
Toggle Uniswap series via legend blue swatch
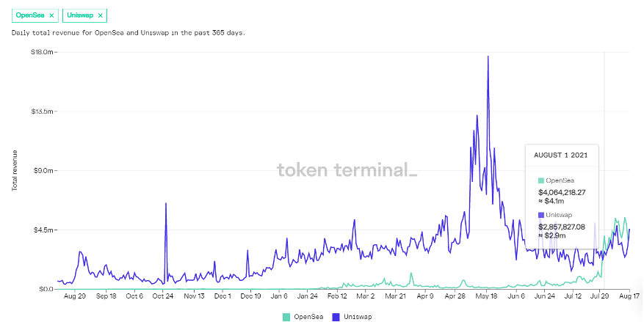click(336, 317)
